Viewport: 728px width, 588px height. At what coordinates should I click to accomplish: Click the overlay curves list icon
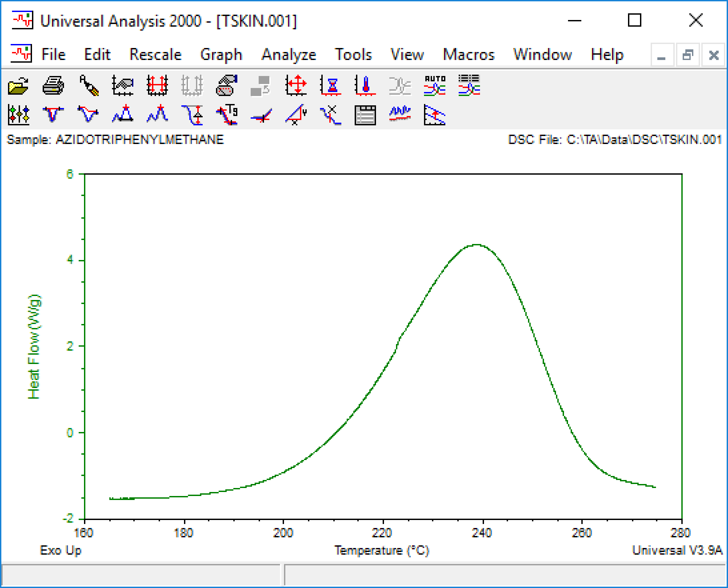(x=469, y=85)
